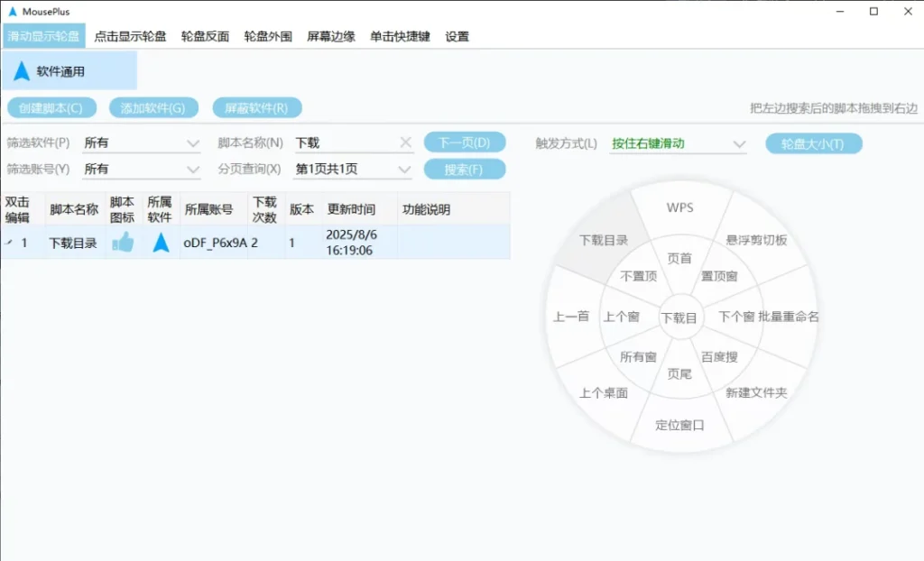Click the 下一页(D) button
Screen dimensions: 924x561
[465, 142]
